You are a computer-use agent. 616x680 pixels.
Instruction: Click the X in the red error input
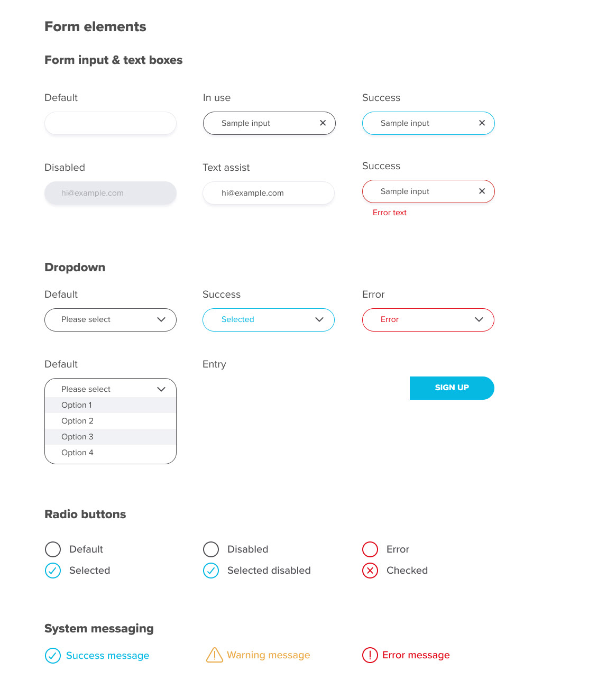click(482, 191)
